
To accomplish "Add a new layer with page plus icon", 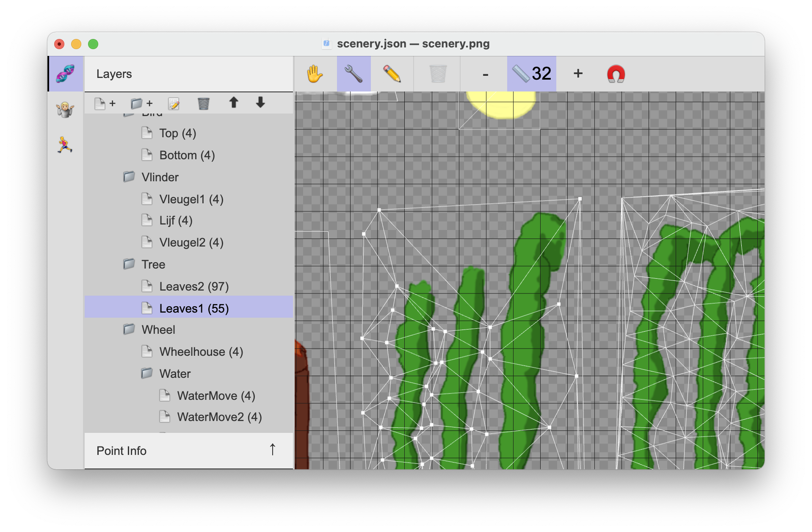I will [105, 103].
